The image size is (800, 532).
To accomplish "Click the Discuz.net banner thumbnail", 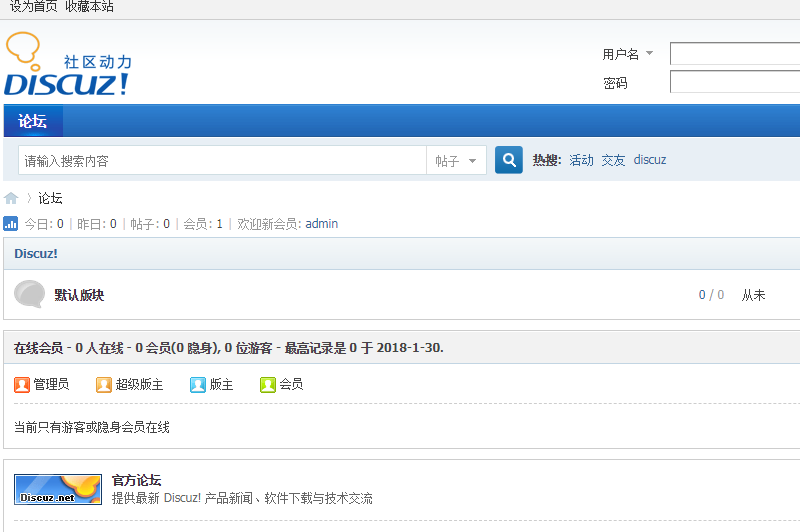I will (x=58, y=489).
